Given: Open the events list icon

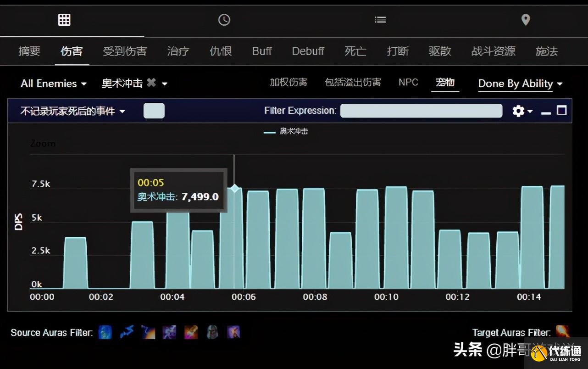Looking at the screenshot, I should coord(380,19).
